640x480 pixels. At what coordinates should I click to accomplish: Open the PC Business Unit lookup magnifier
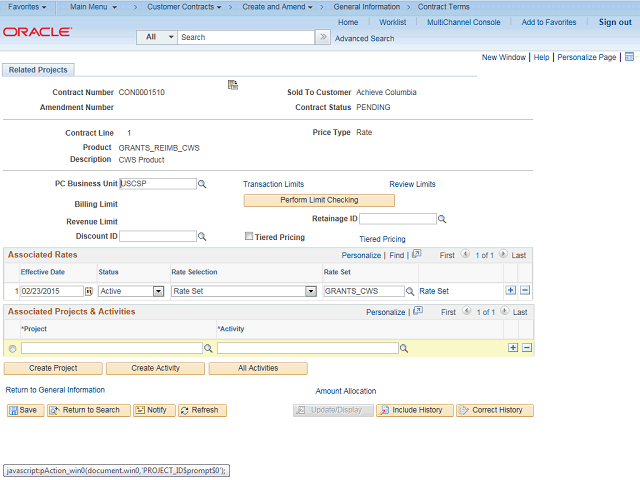coord(202,184)
